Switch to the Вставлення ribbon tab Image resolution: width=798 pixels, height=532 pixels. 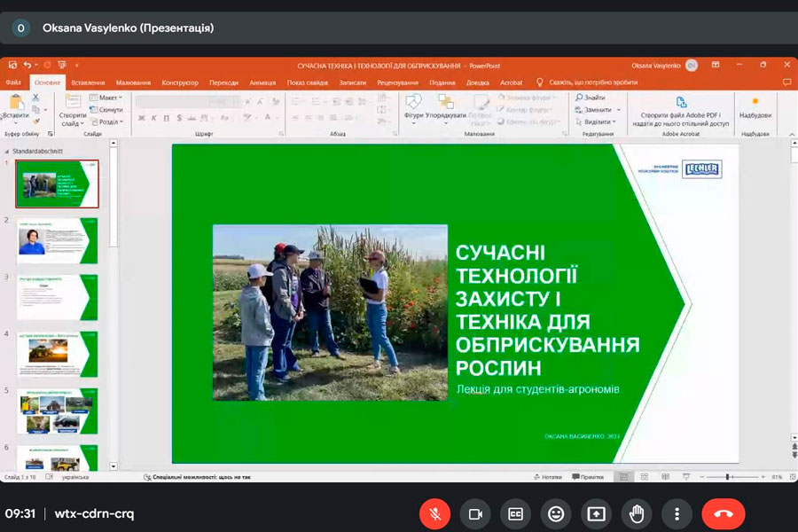pos(88,82)
